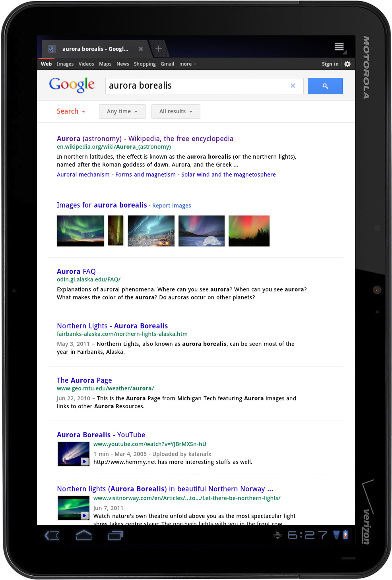Image resolution: width=392 pixels, height=580 pixels.
Task: Open the tab list icon at top right
Action: [x=339, y=47]
